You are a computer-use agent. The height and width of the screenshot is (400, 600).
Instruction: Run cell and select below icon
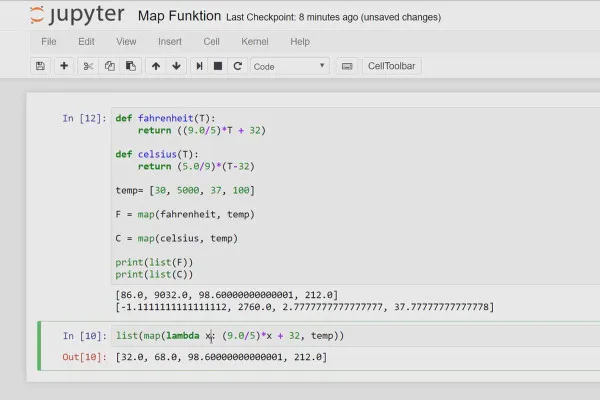199,66
